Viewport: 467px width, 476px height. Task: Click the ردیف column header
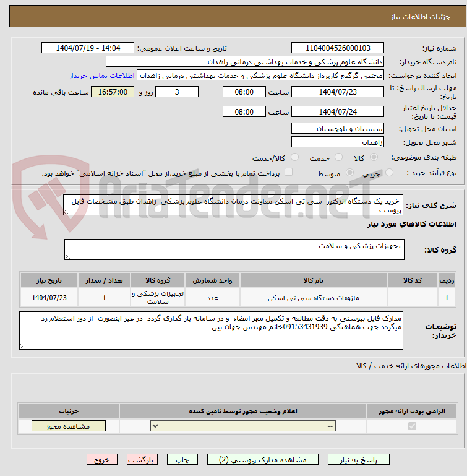click(447, 280)
